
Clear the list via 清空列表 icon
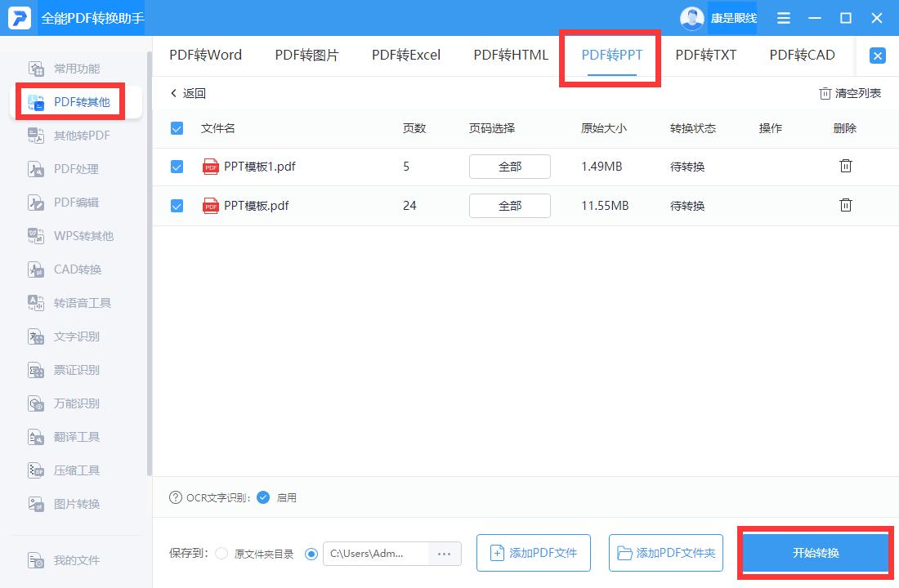point(850,93)
